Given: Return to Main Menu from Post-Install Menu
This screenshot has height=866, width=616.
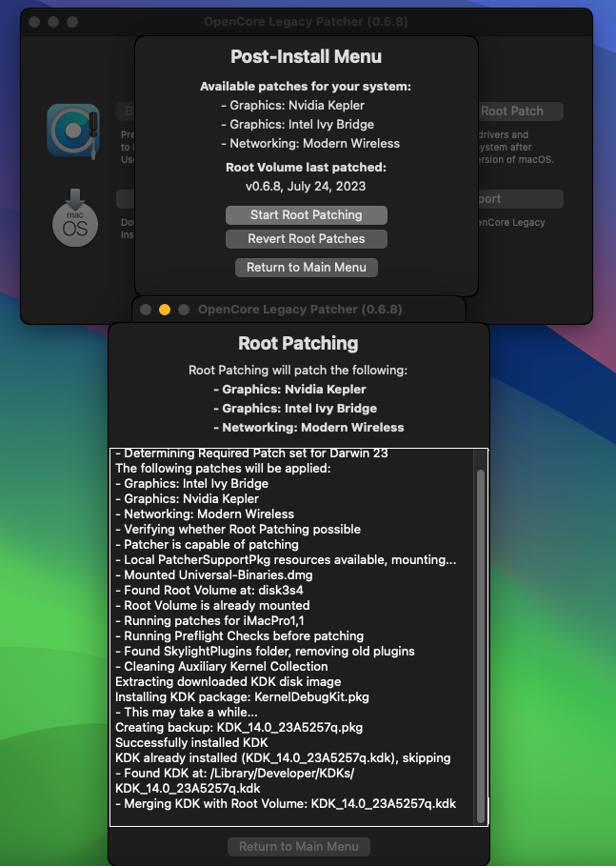Looking at the screenshot, I should click(x=307, y=268).
